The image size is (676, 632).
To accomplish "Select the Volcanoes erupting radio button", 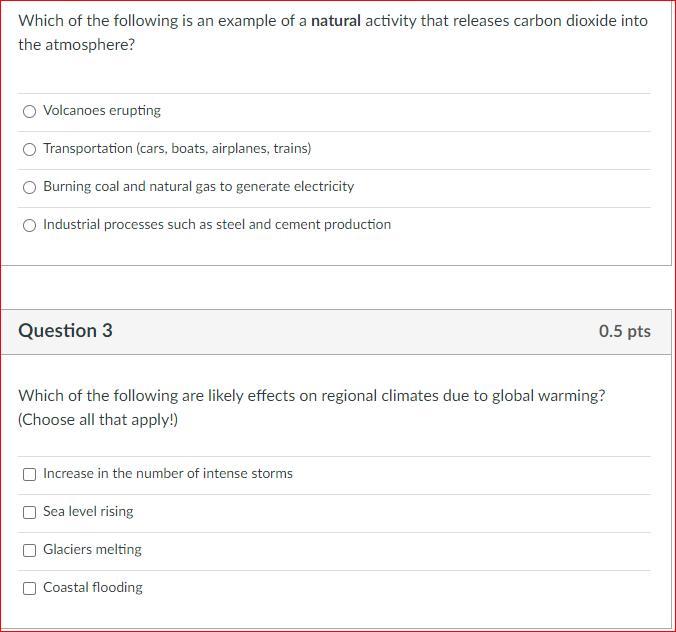I will (30, 111).
